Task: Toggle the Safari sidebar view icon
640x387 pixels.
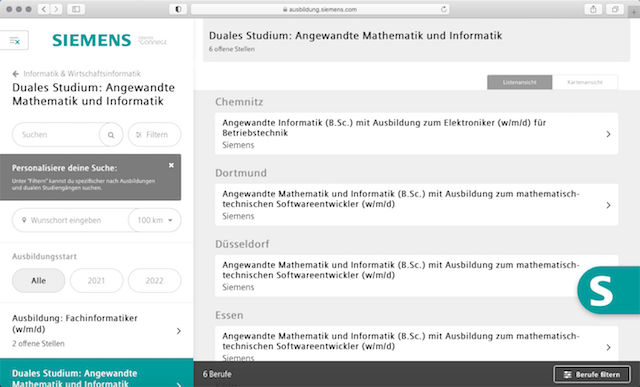Action: 76,9
